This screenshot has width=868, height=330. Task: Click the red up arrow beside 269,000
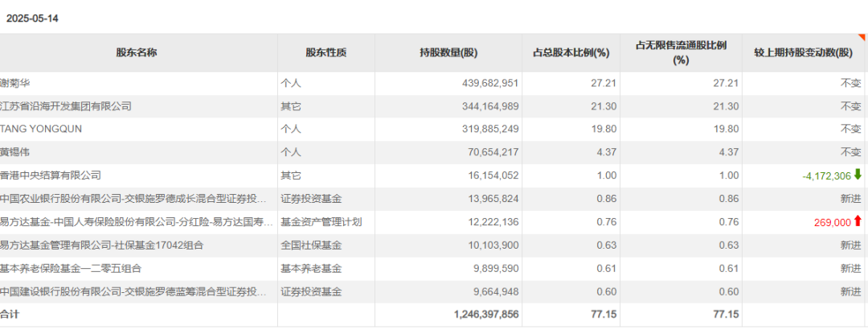click(858, 221)
